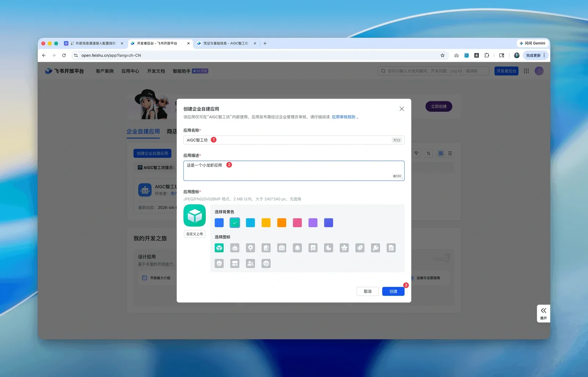Click 自定义上传 to upload custom icon
The height and width of the screenshot is (377, 588).
[x=194, y=234]
